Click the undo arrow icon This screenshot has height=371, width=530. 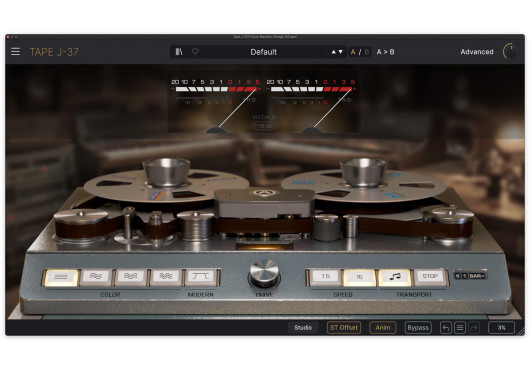coord(446,328)
